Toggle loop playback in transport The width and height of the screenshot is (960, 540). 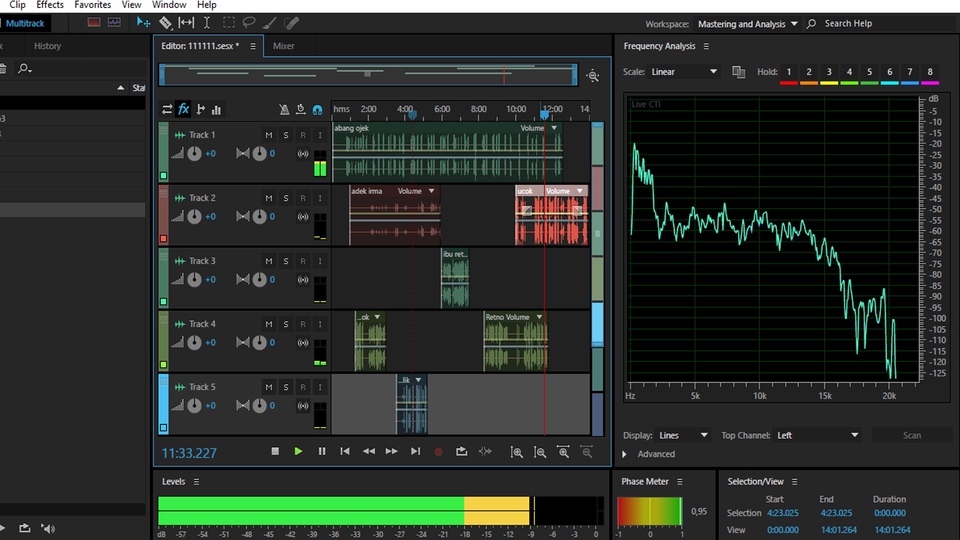tap(461, 452)
